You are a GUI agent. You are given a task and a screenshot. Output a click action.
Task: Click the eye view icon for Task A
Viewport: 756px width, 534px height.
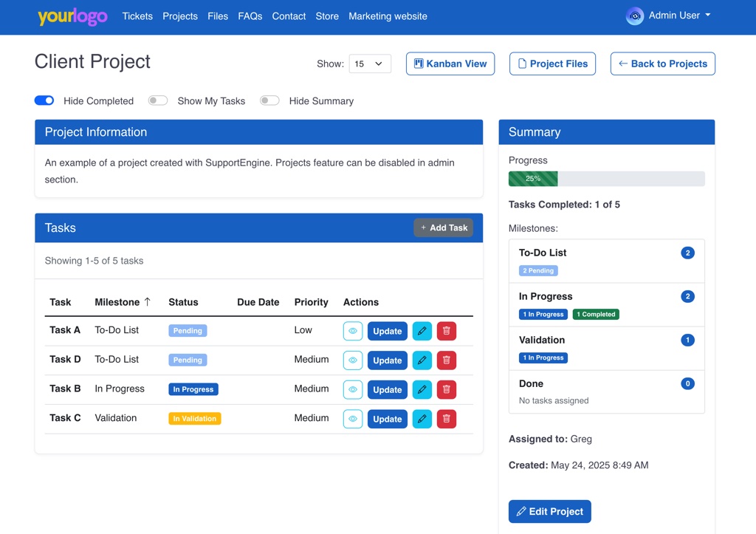(353, 331)
